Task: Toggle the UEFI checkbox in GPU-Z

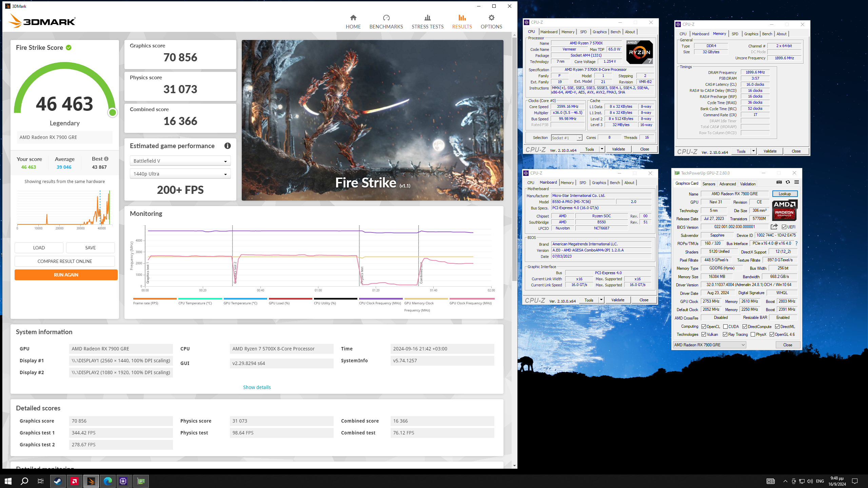Action: [x=784, y=227]
